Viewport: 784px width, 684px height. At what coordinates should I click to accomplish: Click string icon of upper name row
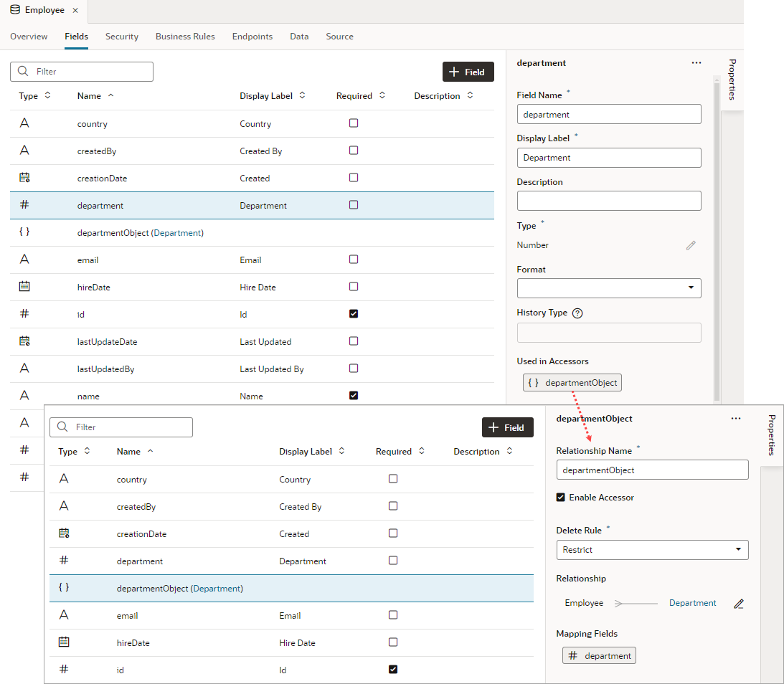tap(24, 395)
